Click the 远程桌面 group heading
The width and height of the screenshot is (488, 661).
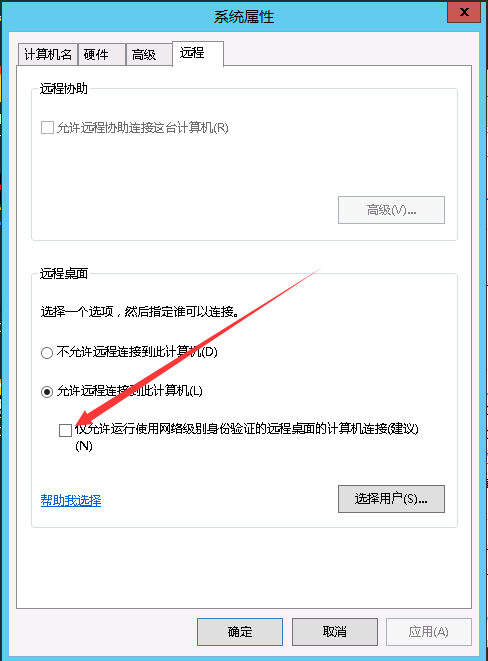64,274
